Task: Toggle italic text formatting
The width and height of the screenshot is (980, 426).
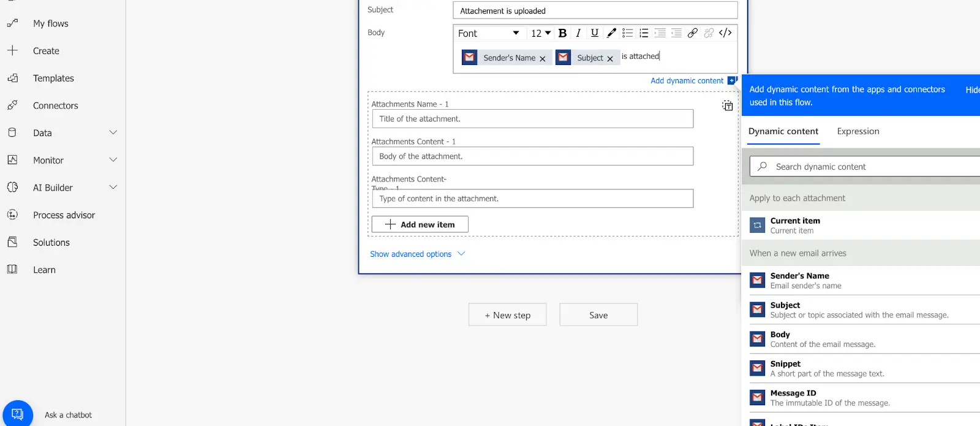Action: (x=578, y=33)
